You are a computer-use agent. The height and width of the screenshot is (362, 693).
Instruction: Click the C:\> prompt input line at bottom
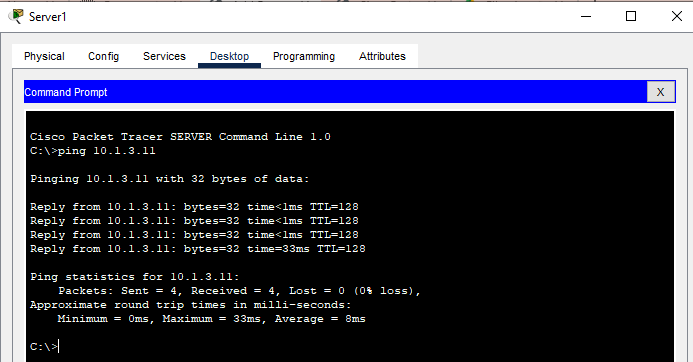click(x=44, y=347)
